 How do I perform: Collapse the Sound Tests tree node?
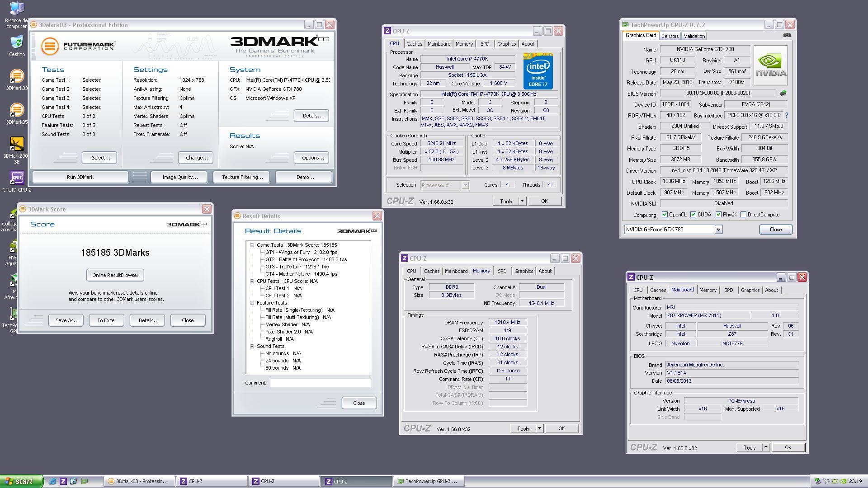point(252,346)
